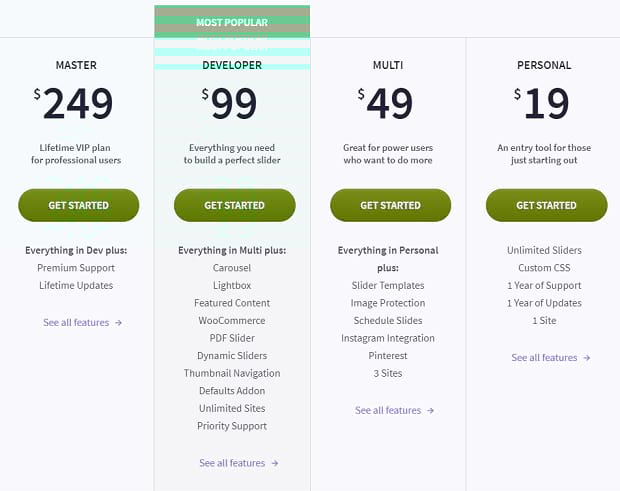The height and width of the screenshot is (491, 620).
Task: Open See all features for Multi
Action: click(x=388, y=410)
